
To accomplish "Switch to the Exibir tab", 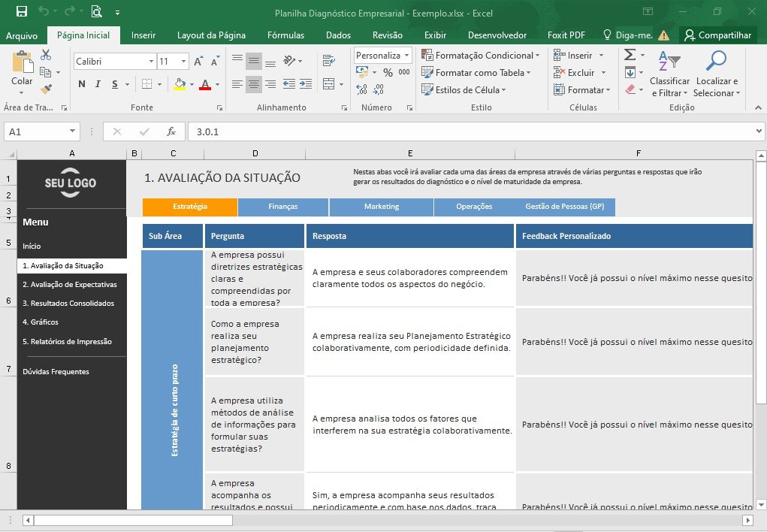I will (435, 35).
